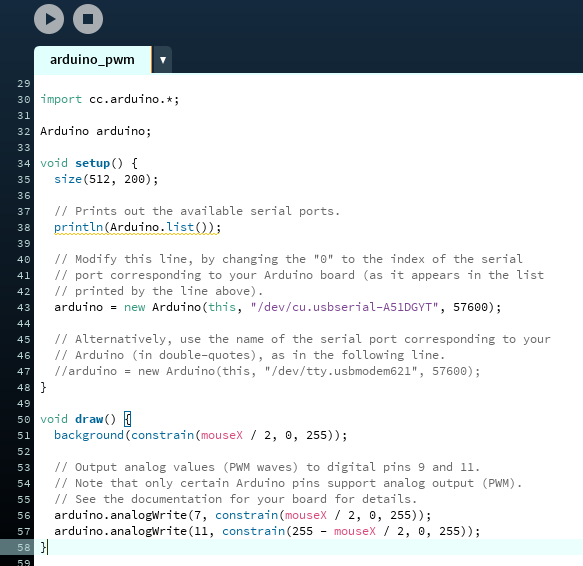583x566 pixels.
Task: Click the 'new' keyword on line 43
Action: point(134,307)
